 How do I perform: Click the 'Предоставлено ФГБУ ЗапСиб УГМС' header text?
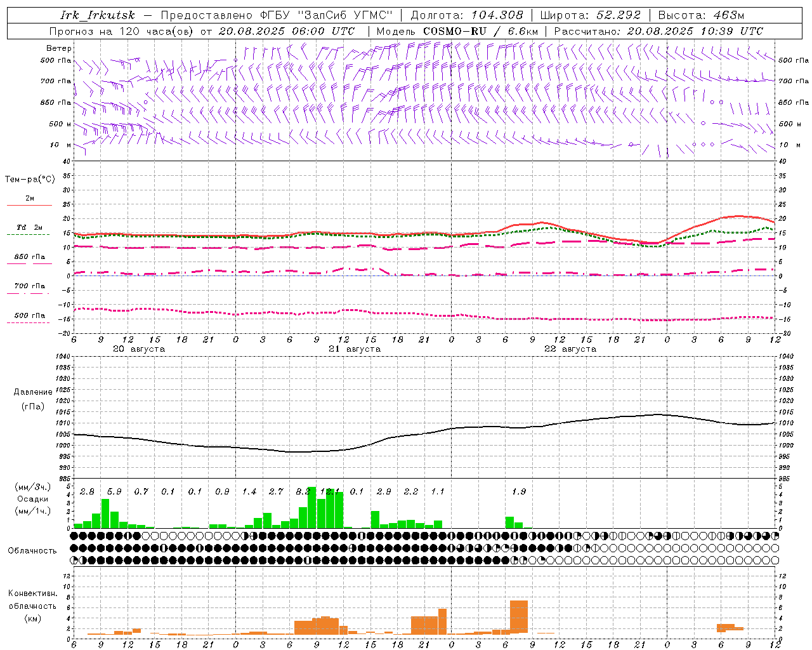click(277, 15)
